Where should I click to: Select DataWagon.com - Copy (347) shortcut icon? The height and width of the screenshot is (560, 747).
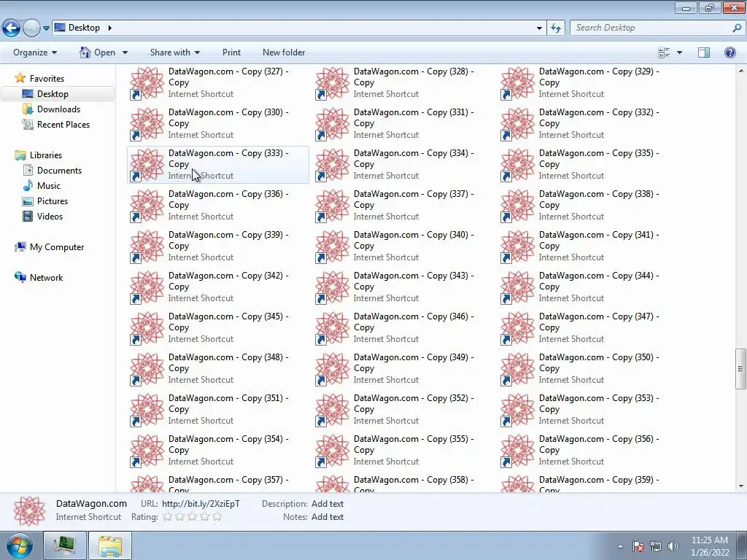(518, 329)
